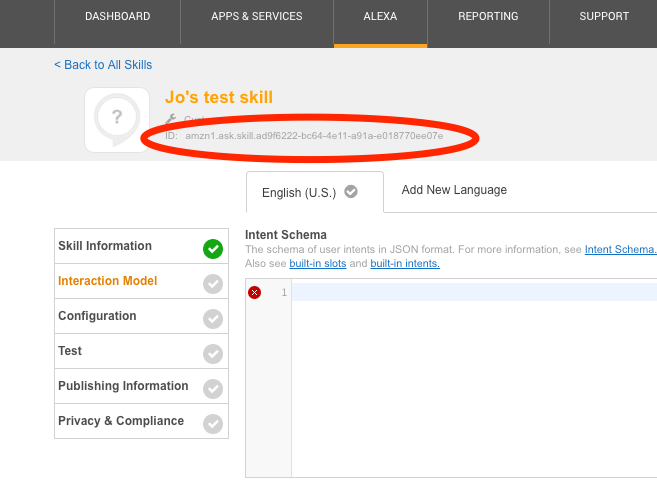Image resolution: width=657 pixels, height=495 pixels.
Task: Click the gray checkmark beside Privacy & Compliance
Action: (x=212, y=424)
